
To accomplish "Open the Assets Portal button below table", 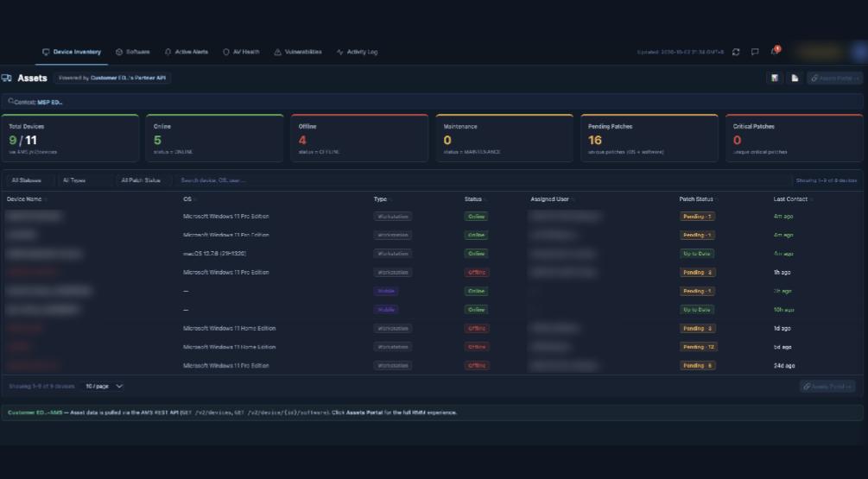I will click(827, 386).
